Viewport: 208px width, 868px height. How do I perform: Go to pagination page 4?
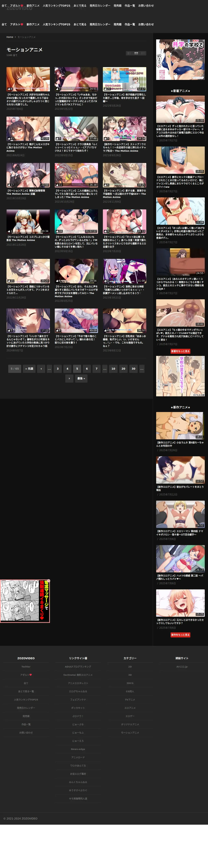[x=67, y=369]
